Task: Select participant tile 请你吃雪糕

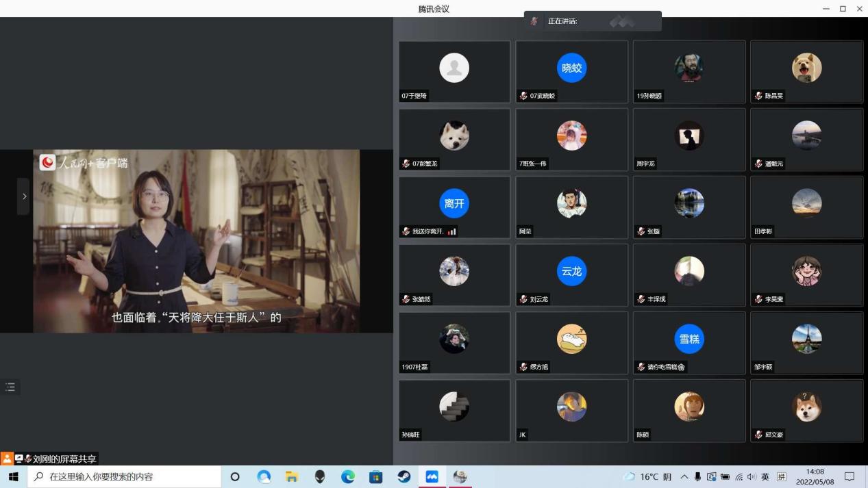Action: click(x=689, y=344)
